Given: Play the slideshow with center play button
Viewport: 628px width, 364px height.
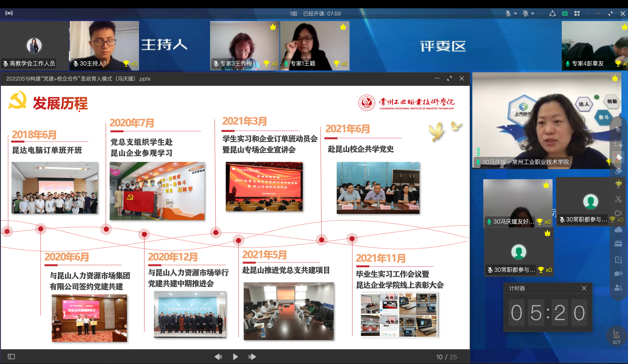Looking at the screenshot, I should [235, 357].
